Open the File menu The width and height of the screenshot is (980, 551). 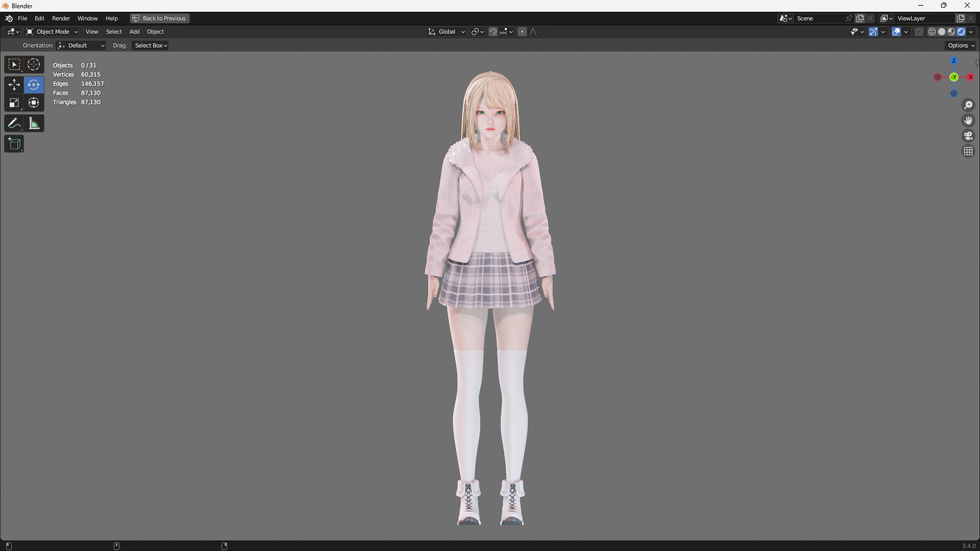click(x=23, y=18)
